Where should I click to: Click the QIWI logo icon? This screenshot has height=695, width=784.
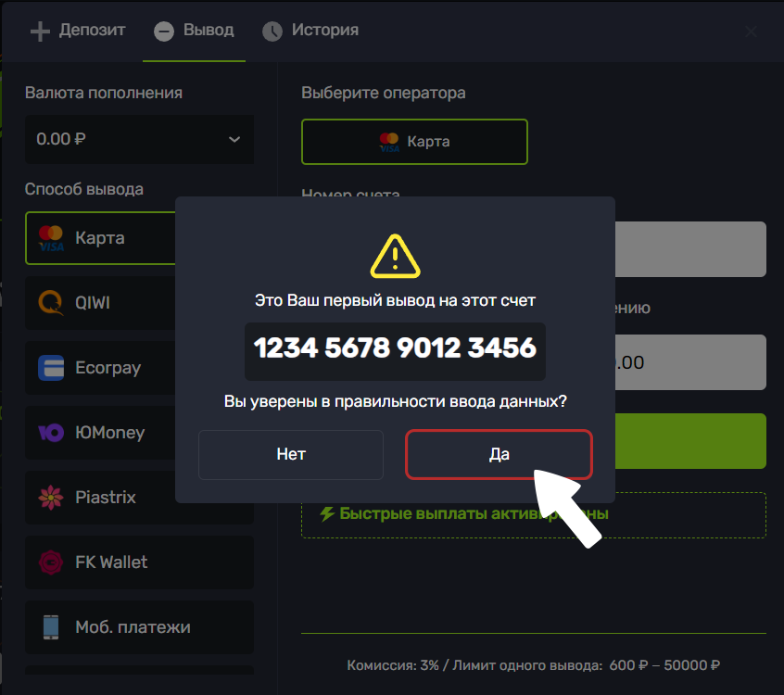pos(51,303)
